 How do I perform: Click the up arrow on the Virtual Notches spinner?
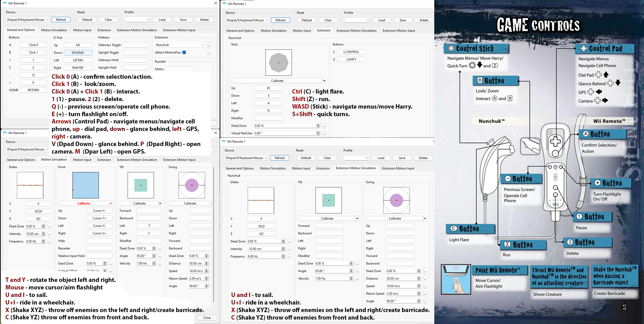click(318, 132)
